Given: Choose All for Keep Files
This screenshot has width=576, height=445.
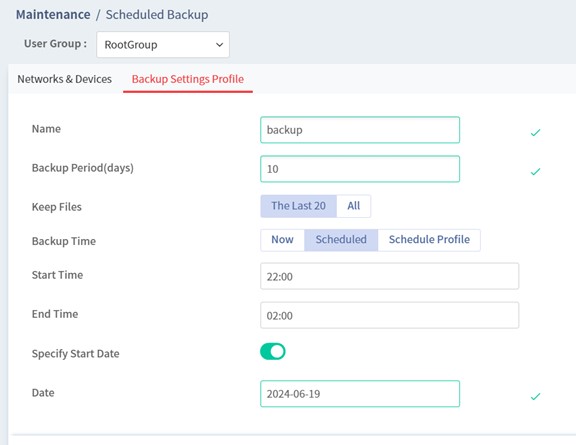Looking at the screenshot, I should tap(353, 206).
